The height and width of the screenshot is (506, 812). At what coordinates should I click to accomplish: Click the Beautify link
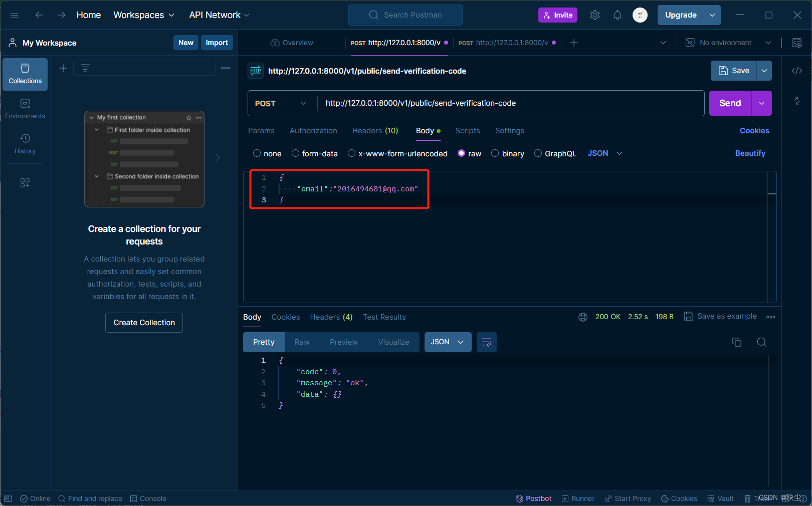click(x=750, y=153)
